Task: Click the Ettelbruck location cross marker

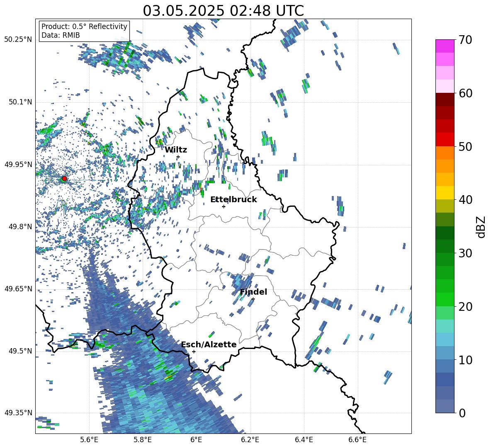Action: pos(224,206)
